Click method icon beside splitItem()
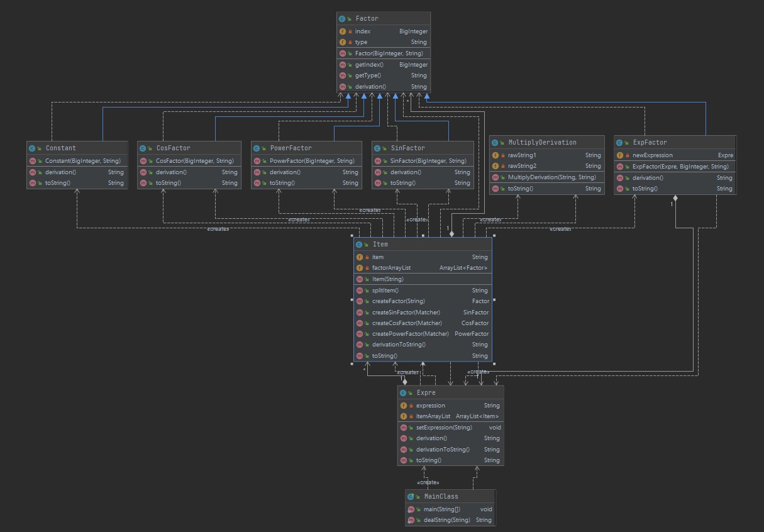 point(360,291)
